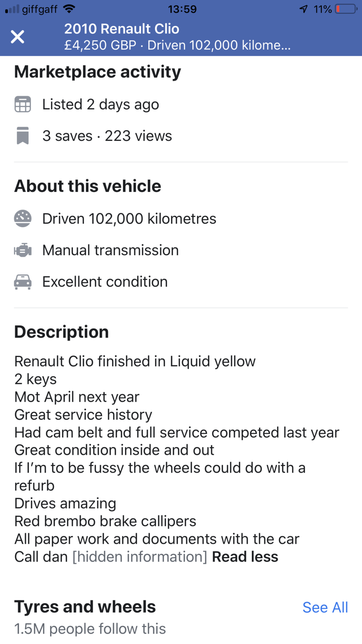Image resolution: width=362 pixels, height=644 pixels.
Task: Tap the 2010 Renault Clio header title
Action: [x=121, y=29]
